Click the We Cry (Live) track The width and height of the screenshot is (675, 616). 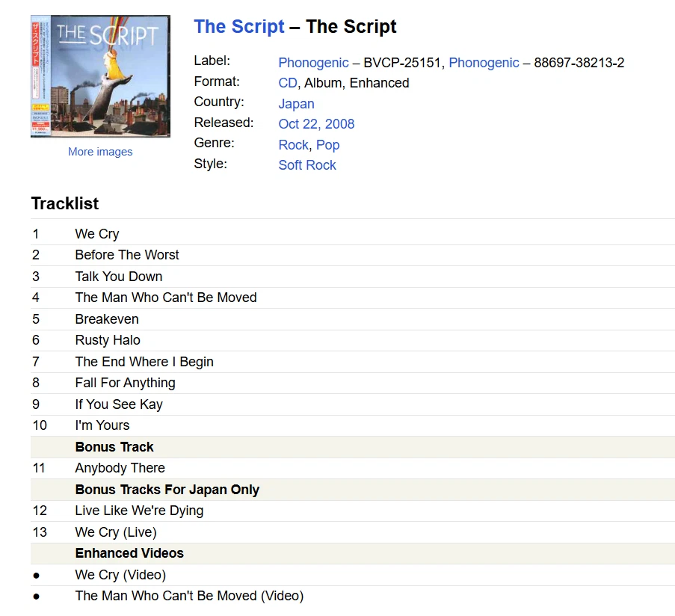[115, 532]
